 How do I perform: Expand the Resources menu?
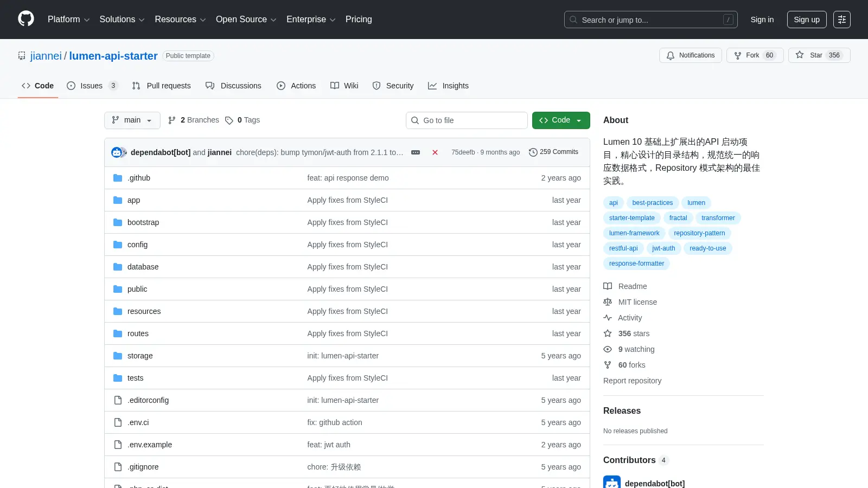click(x=180, y=20)
